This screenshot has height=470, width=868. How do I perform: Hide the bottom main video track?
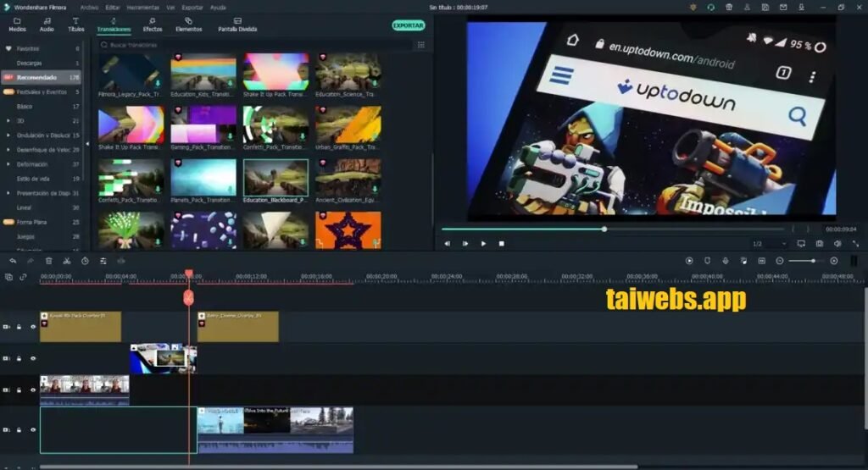click(33, 429)
